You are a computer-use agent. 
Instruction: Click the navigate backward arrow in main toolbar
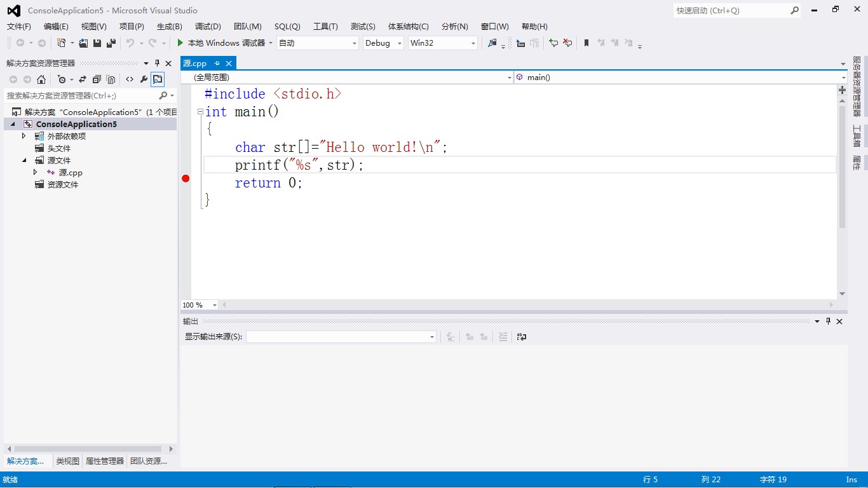click(x=20, y=43)
